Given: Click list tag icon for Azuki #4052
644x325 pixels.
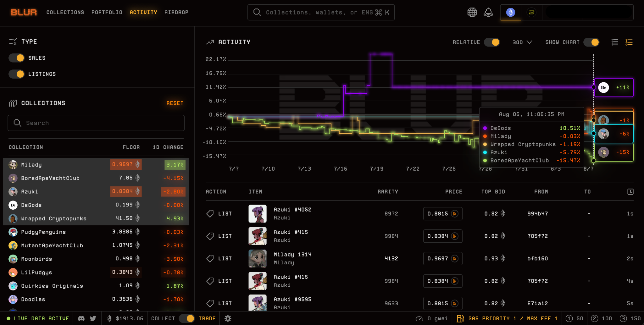Looking at the screenshot, I should point(210,214).
